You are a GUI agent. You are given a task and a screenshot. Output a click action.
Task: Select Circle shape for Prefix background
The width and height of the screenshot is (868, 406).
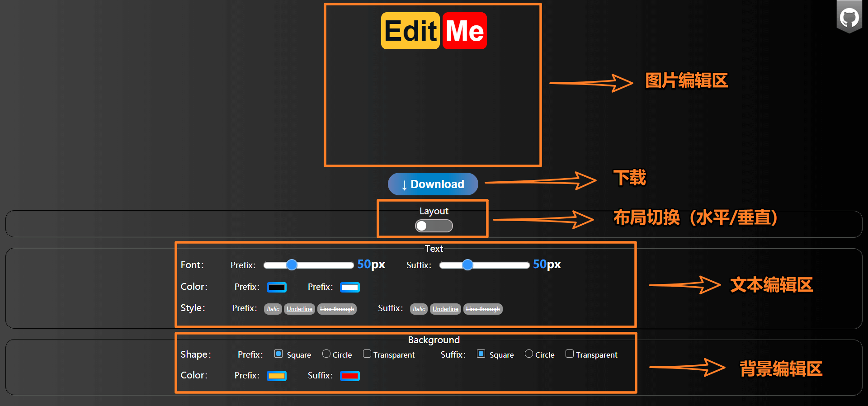coord(326,354)
